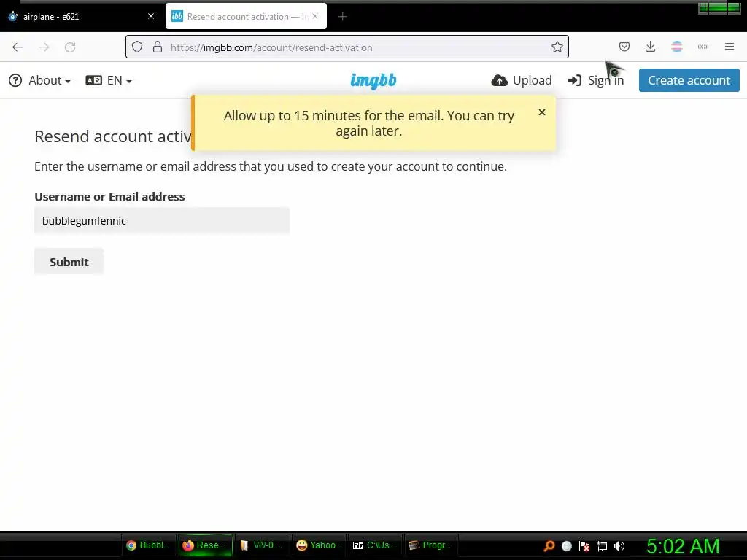
Task: Close the Resend account activation tab
Action: 315,16
